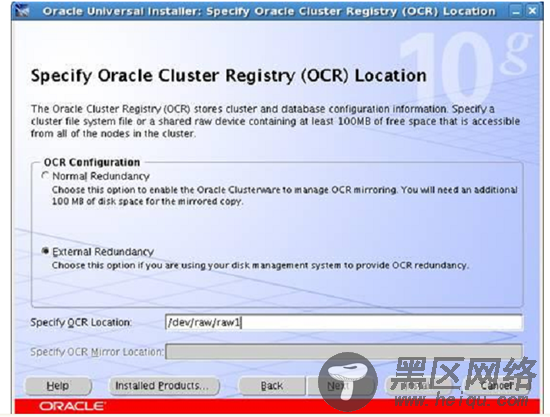Open the installer window menu icon
The width and height of the screenshot is (550, 417).
tap(22, 11)
